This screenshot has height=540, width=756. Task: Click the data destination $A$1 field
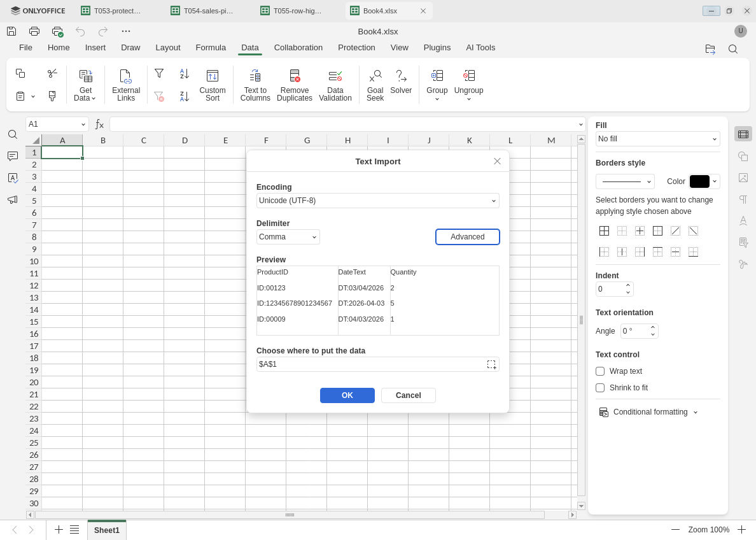coord(370,364)
